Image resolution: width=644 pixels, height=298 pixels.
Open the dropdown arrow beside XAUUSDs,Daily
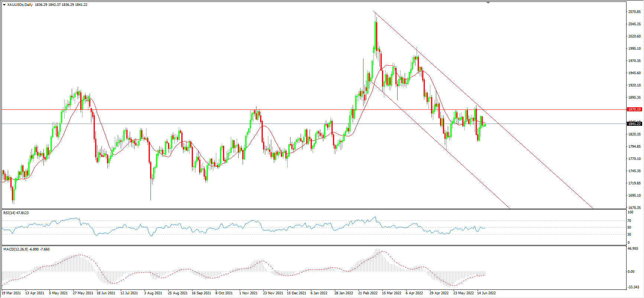coord(4,5)
